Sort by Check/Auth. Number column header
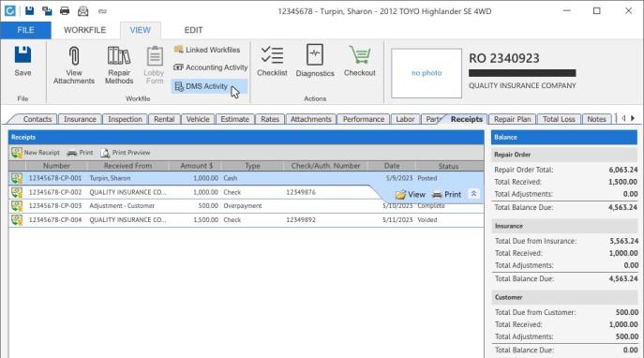Screen dimensions: 644x358 [325, 166]
